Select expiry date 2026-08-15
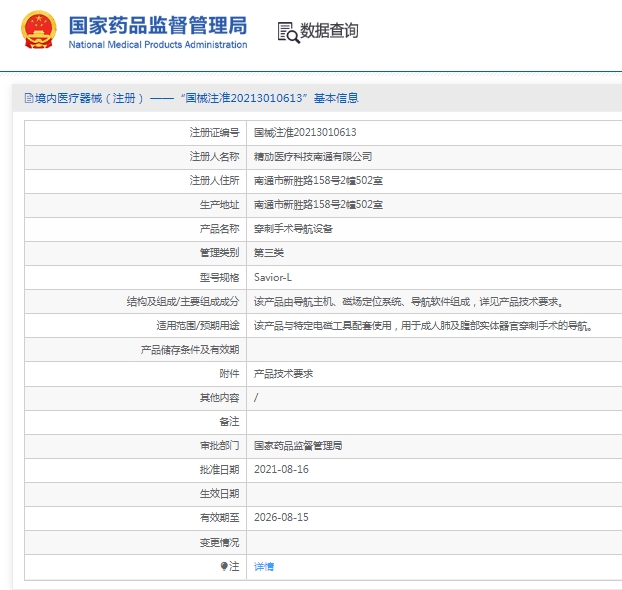This screenshot has width=622, height=590. (x=281, y=517)
